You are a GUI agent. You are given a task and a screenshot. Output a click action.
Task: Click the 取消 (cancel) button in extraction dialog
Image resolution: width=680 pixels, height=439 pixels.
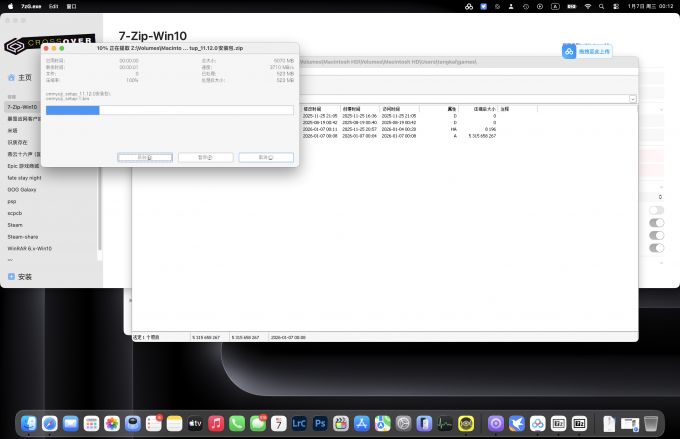tap(266, 157)
